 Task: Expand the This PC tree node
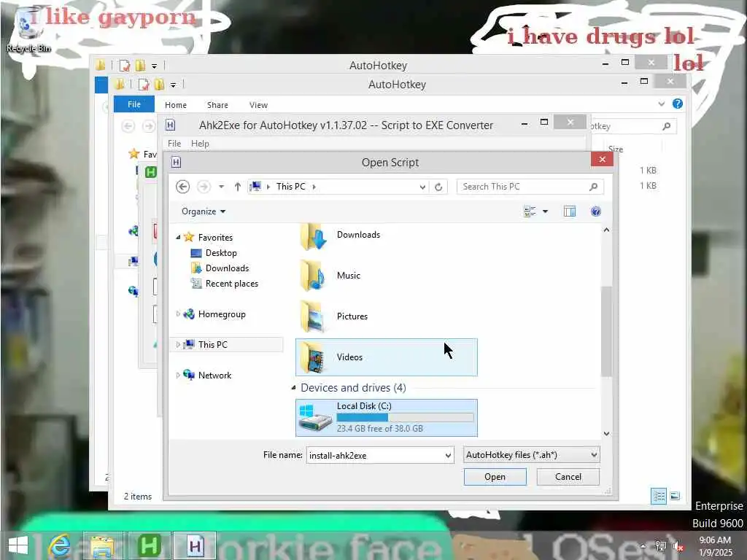coord(178,344)
